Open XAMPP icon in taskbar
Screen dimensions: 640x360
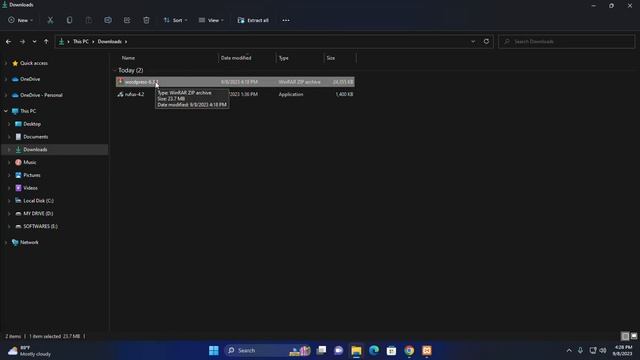427,351
